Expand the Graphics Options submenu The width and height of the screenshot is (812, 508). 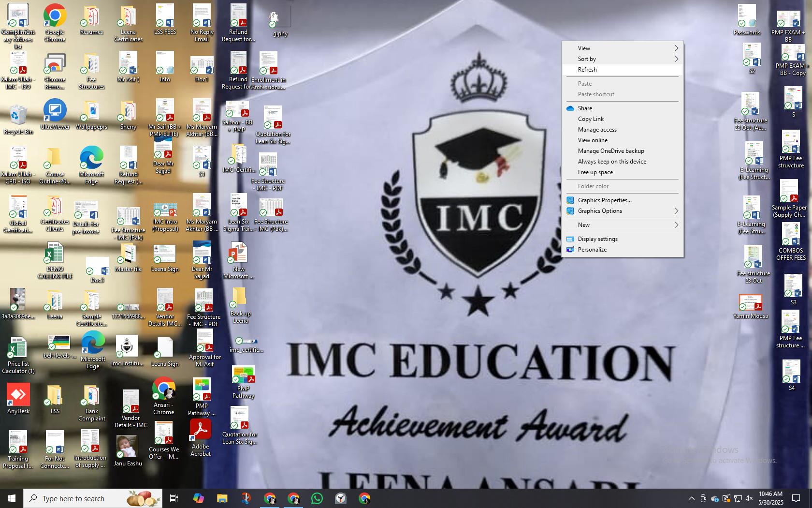point(623,211)
